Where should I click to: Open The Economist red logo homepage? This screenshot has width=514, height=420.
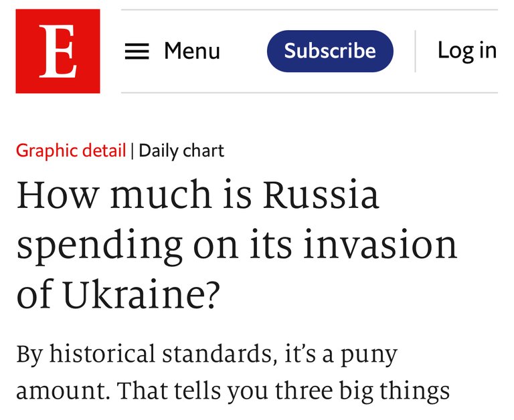(x=58, y=51)
